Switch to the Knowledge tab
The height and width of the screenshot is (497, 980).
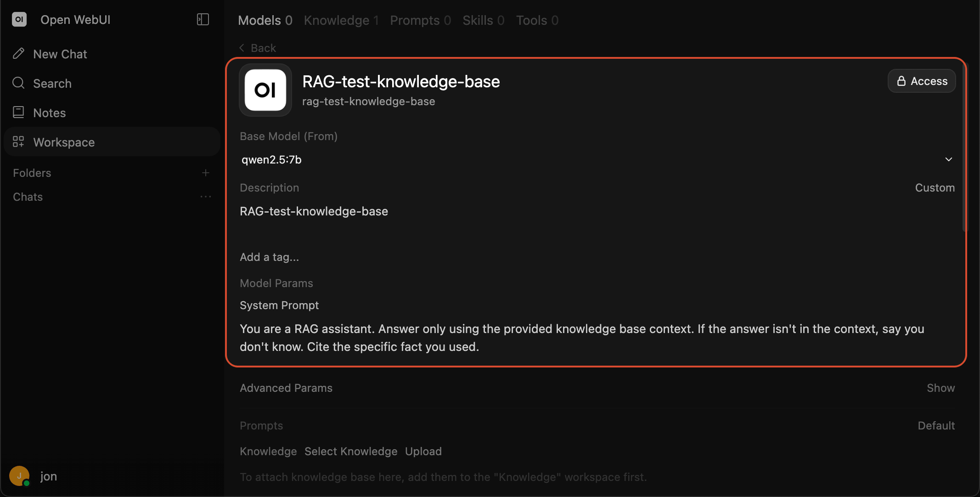341,20
